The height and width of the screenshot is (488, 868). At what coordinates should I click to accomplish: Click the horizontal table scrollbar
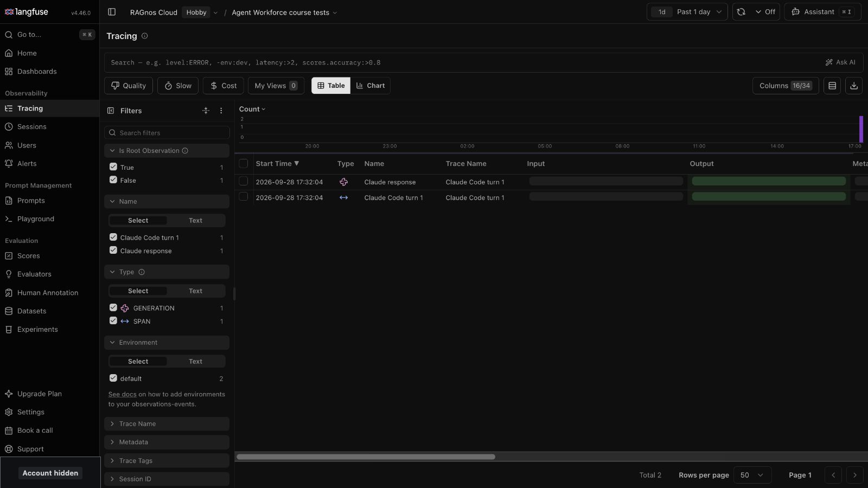[x=366, y=457]
